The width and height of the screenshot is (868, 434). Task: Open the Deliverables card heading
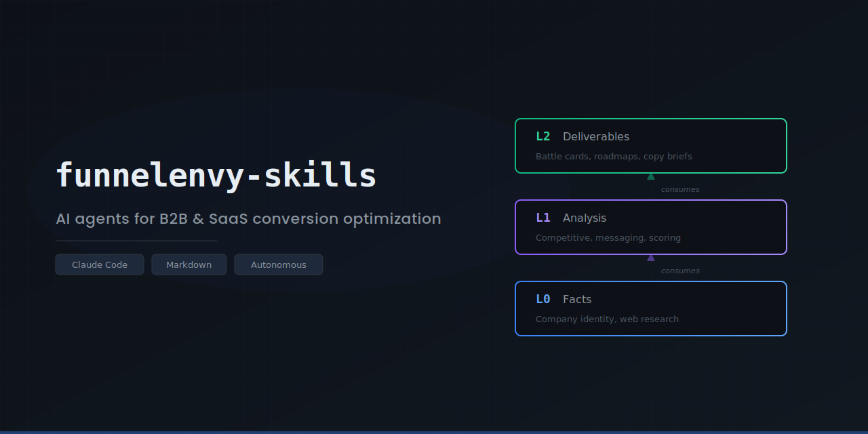click(x=596, y=136)
